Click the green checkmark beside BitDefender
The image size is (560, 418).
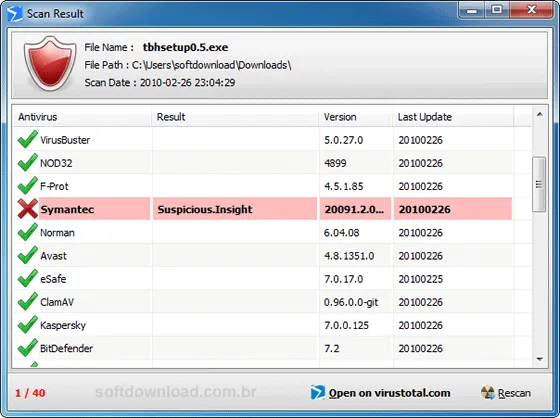[28, 348]
